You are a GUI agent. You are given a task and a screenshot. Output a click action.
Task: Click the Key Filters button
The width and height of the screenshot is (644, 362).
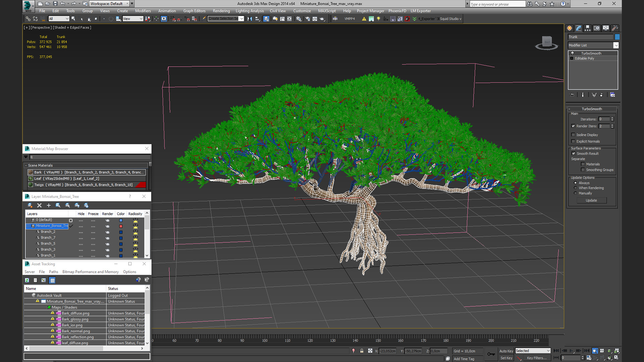coord(536,358)
